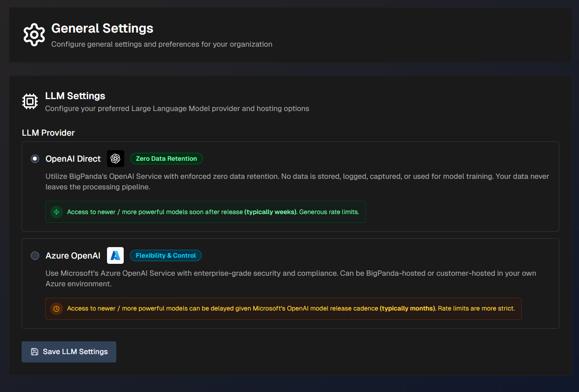
Task: Click the OpenAI logo inside its dark square
Action: tap(115, 159)
